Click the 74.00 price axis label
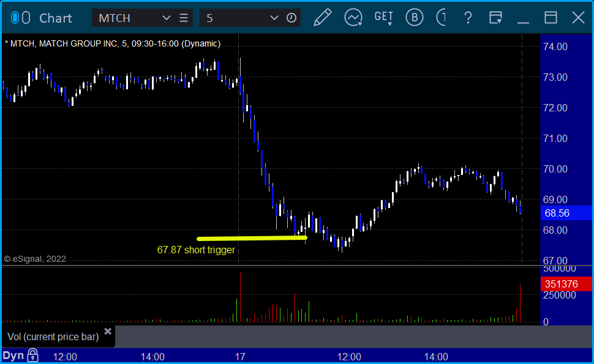Screen dimensions: 594x364 [555, 46]
